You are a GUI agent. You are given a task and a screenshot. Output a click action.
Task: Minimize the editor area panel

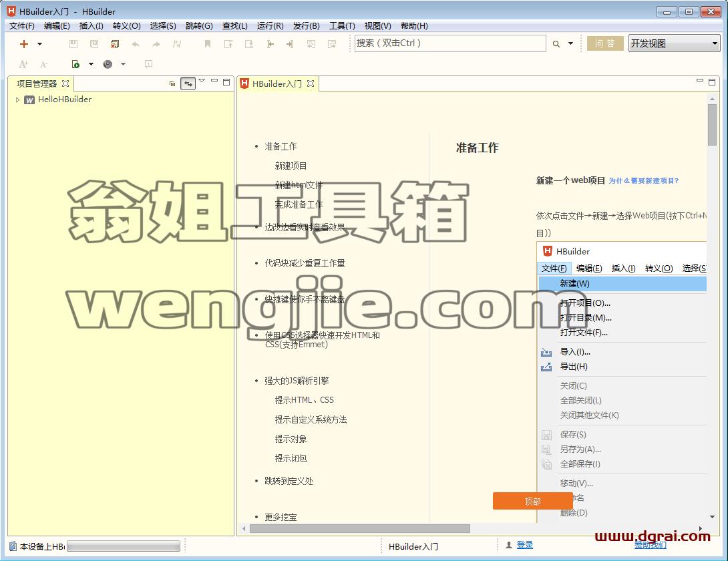pos(700,81)
